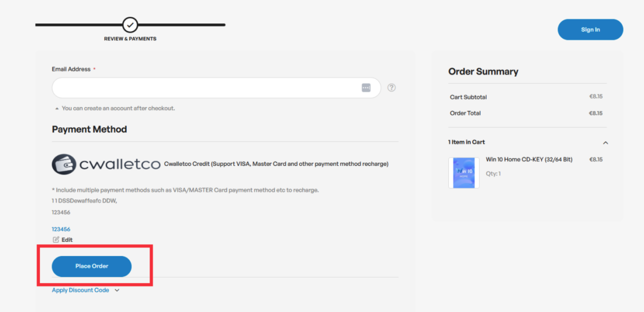Click the autofill icon inside the email field
The width and height of the screenshot is (644, 312).
pos(366,88)
